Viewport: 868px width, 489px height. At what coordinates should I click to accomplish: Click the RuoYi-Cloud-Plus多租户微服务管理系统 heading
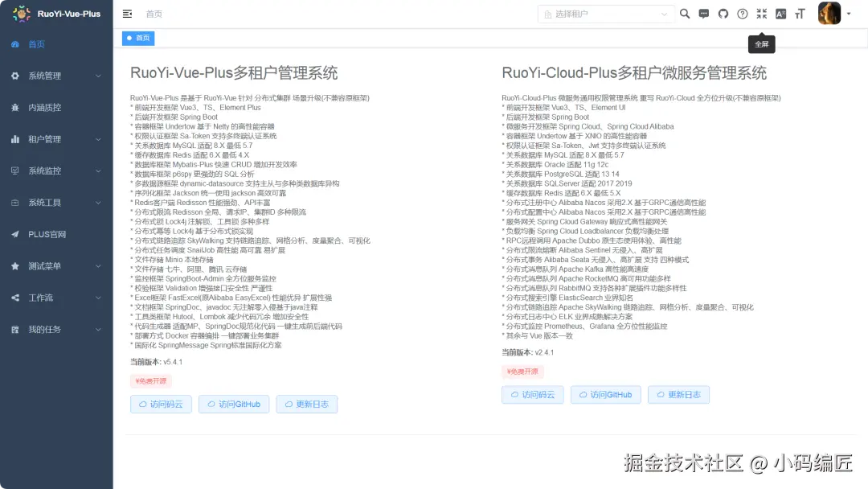[x=634, y=73]
